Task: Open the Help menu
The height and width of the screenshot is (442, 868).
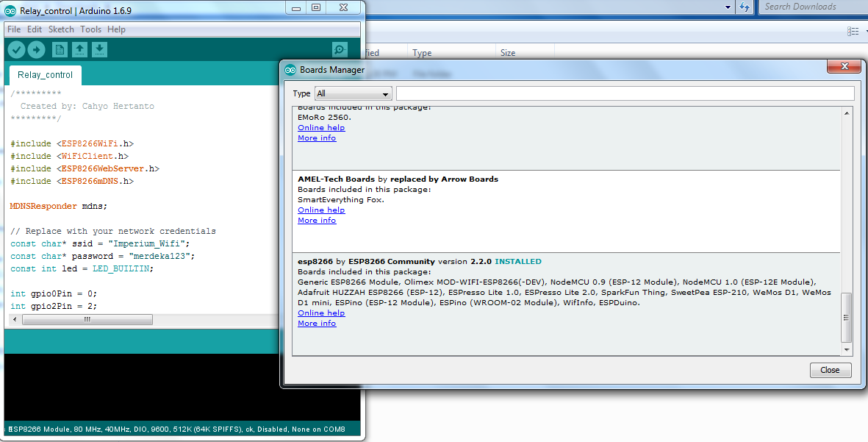Action: tap(116, 29)
